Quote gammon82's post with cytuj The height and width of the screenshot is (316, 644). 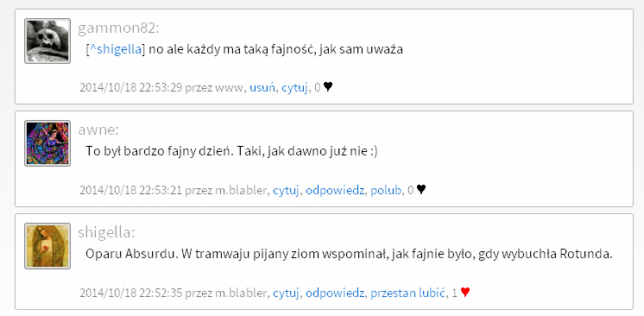pyautogui.click(x=294, y=88)
